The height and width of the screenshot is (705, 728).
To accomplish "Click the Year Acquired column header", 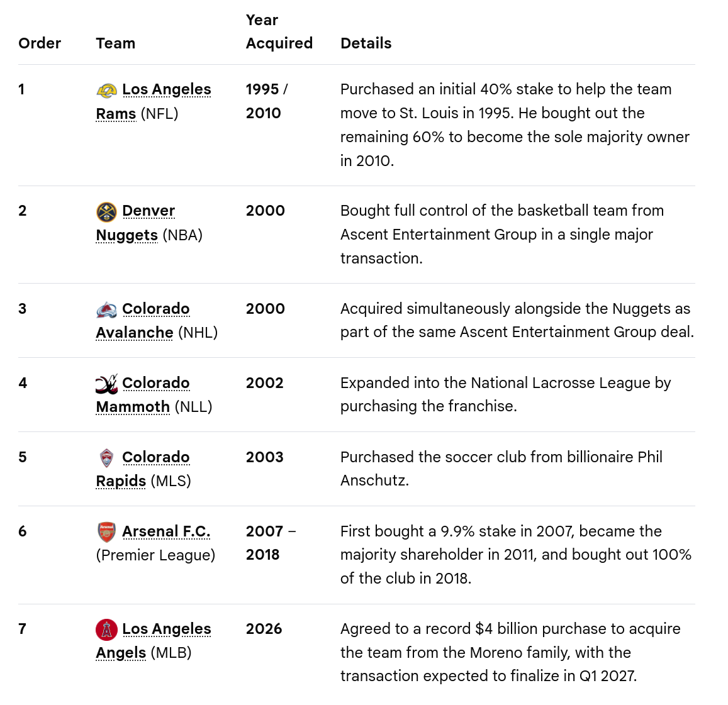I will [x=279, y=31].
